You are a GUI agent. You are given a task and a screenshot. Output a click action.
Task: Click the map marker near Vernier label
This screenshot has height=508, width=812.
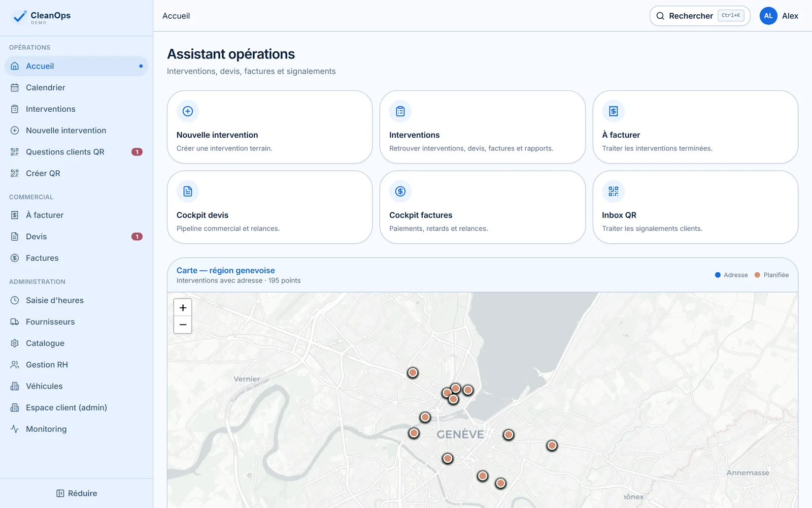tap(413, 373)
